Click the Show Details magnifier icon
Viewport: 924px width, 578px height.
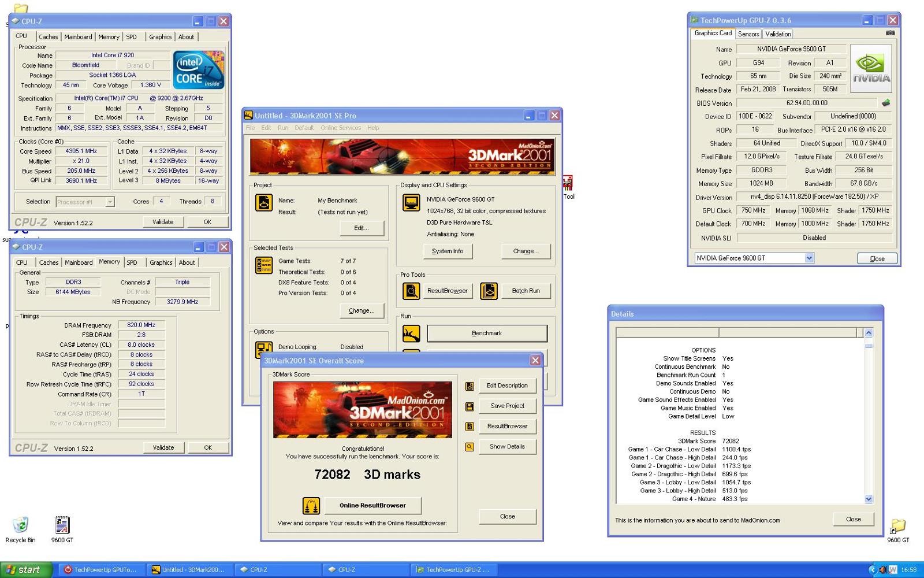470,447
